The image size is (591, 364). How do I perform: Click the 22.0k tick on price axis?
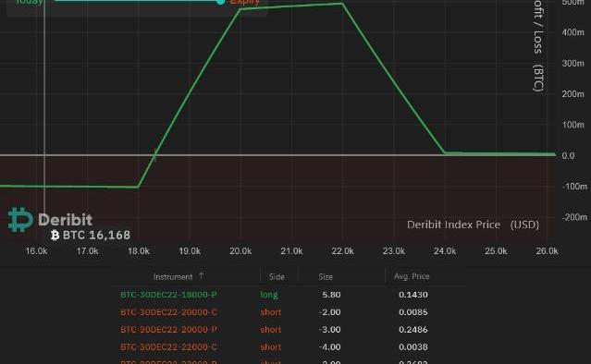[x=342, y=251]
